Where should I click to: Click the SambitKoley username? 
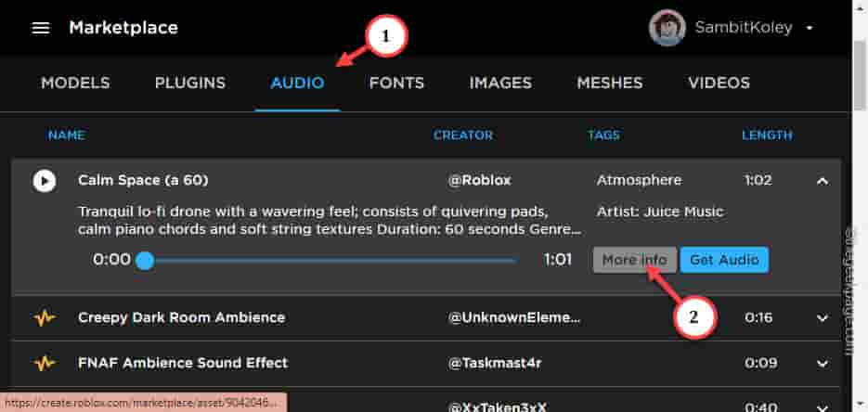click(744, 28)
